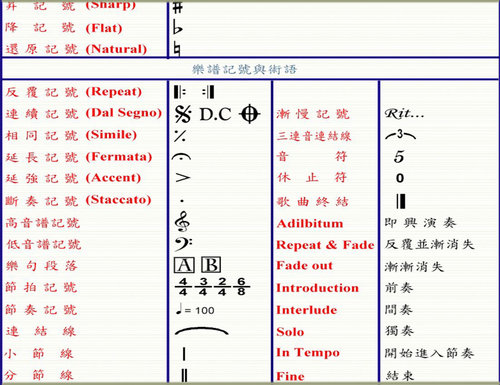Image resolution: width=500 pixels, height=385 pixels.
Task: Click the 即興演奏 translation
Action: coord(420,223)
